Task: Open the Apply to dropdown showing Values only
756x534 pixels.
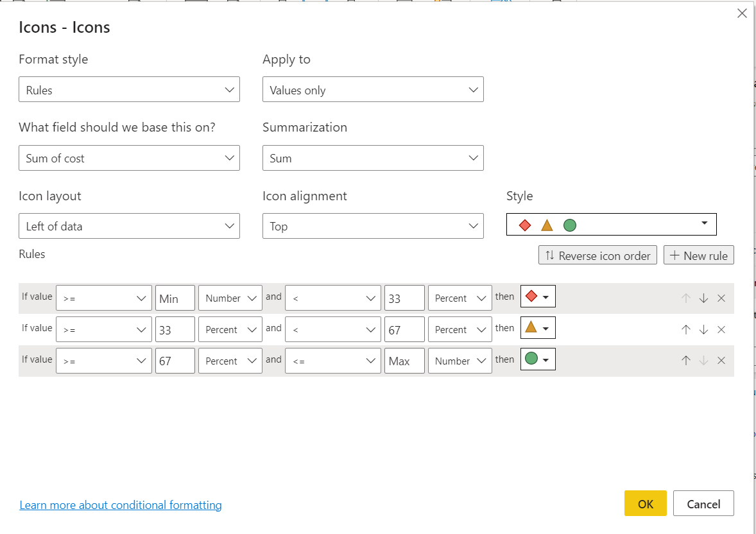Action: point(373,89)
